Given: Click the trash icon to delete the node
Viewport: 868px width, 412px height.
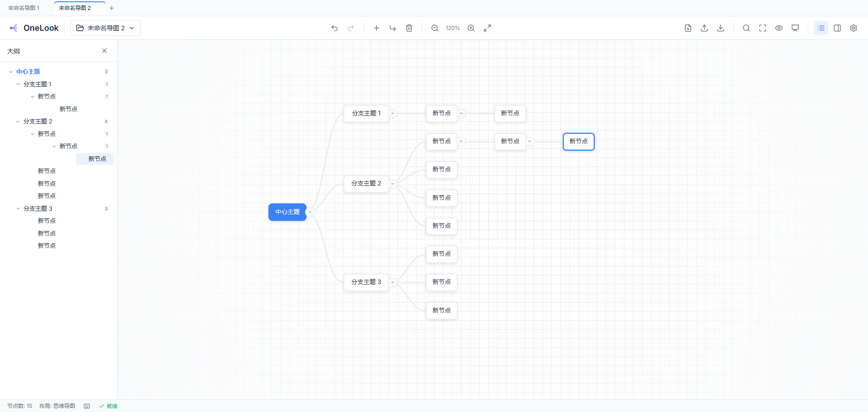Looking at the screenshot, I should point(409,28).
